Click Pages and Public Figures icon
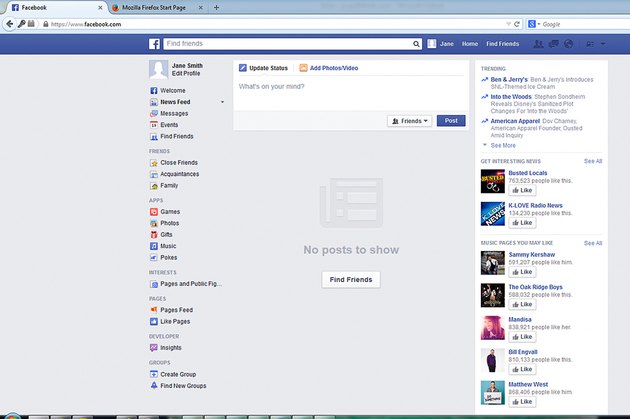 tap(153, 284)
